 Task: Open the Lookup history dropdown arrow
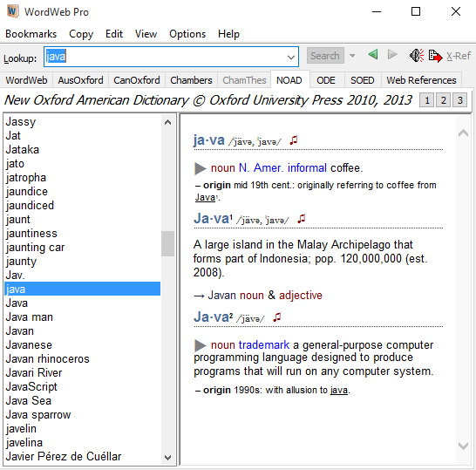(x=291, y=57)
